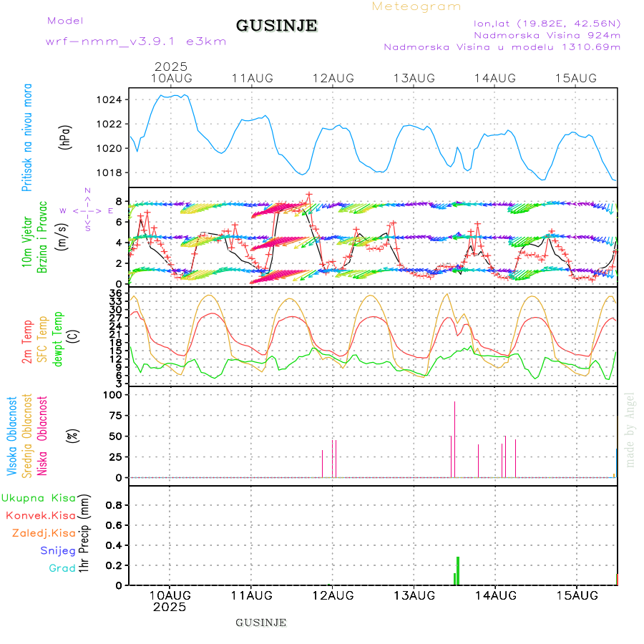Click the lon,lat coordinates label
Viewport: 644px width, 644px height.
[x=547, y=23]
